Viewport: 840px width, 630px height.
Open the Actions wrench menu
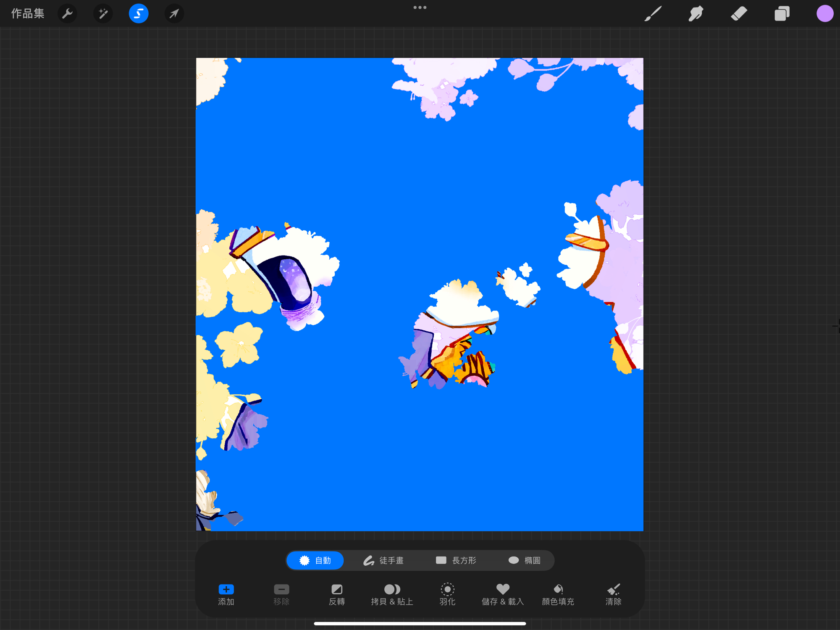click(67, 14)
